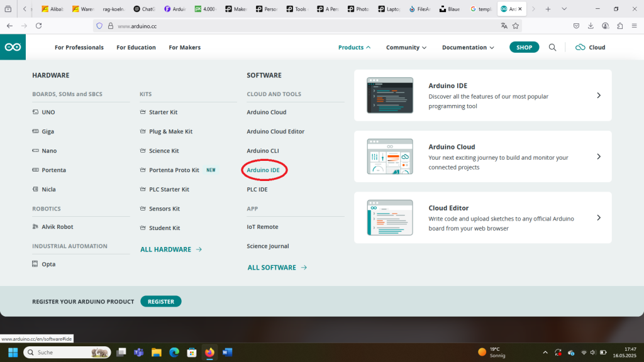Open the Sensors Kit link
Screen dimensions: 644x362
[x=160, y=209]
